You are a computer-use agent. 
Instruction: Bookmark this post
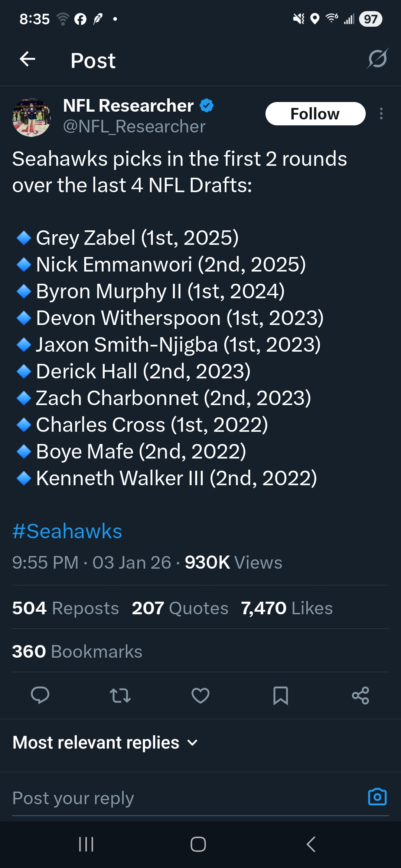[x=280, y=695]
